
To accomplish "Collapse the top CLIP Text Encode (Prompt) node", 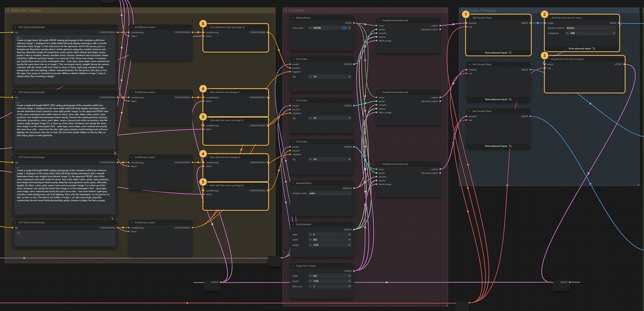I will [x=15, y=27].
